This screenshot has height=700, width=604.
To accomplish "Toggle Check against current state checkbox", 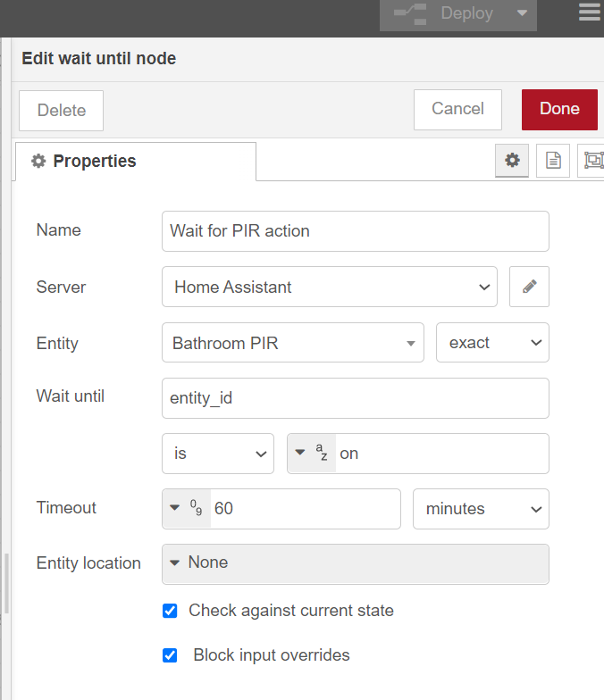I will (170, 611).
